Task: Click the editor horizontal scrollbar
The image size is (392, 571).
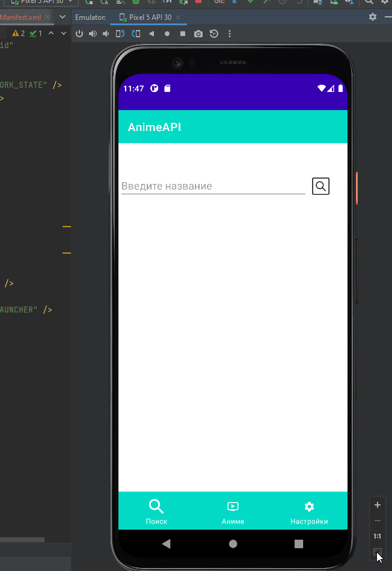Action: point(22,540)
